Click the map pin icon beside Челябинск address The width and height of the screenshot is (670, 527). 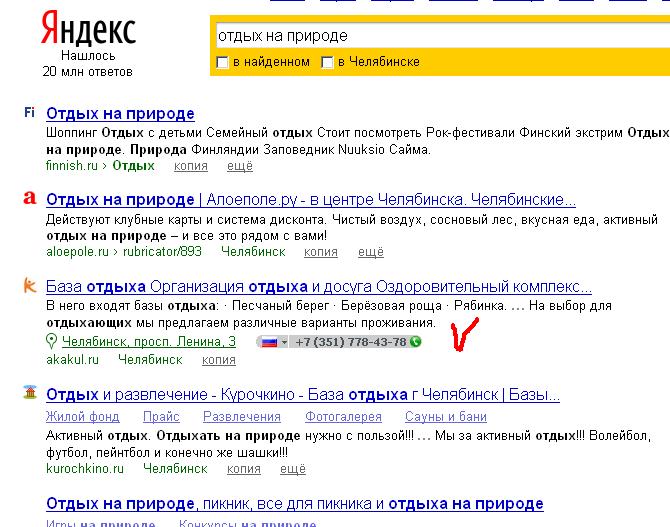pos(51,342)
